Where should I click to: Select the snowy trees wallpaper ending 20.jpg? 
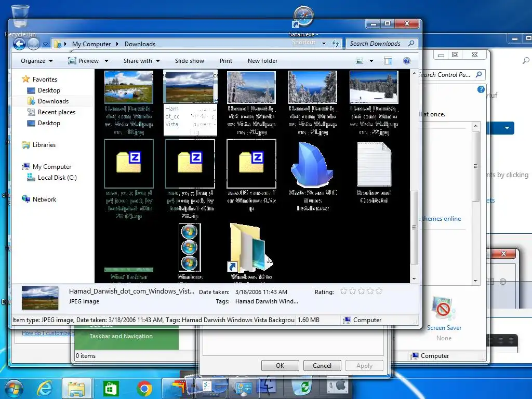tap(251, 87)
